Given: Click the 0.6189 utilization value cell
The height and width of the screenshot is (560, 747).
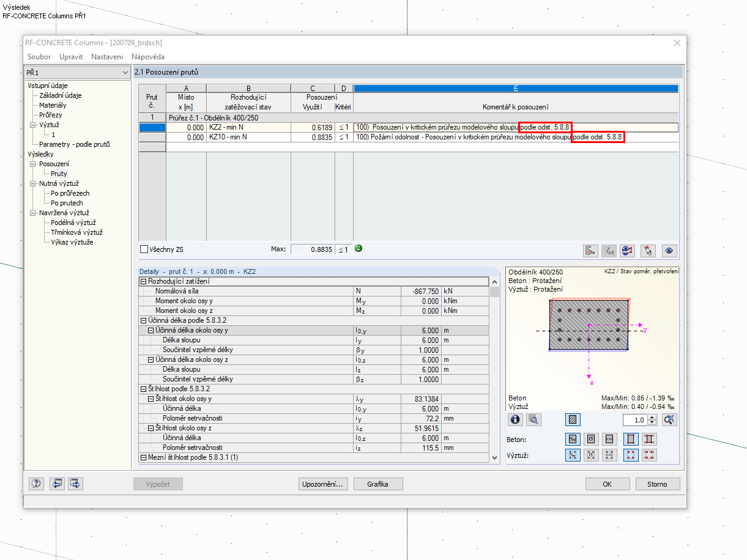Looking at the screenshot, I should tap(313, 128).
